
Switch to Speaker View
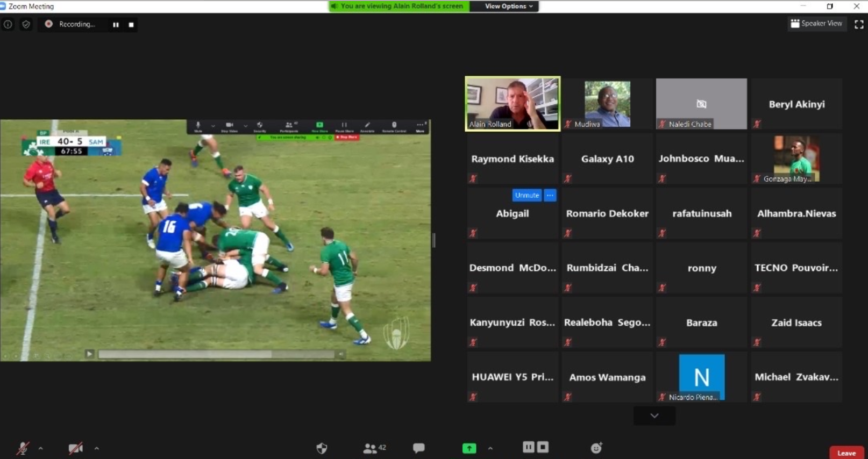click(816, 24)
